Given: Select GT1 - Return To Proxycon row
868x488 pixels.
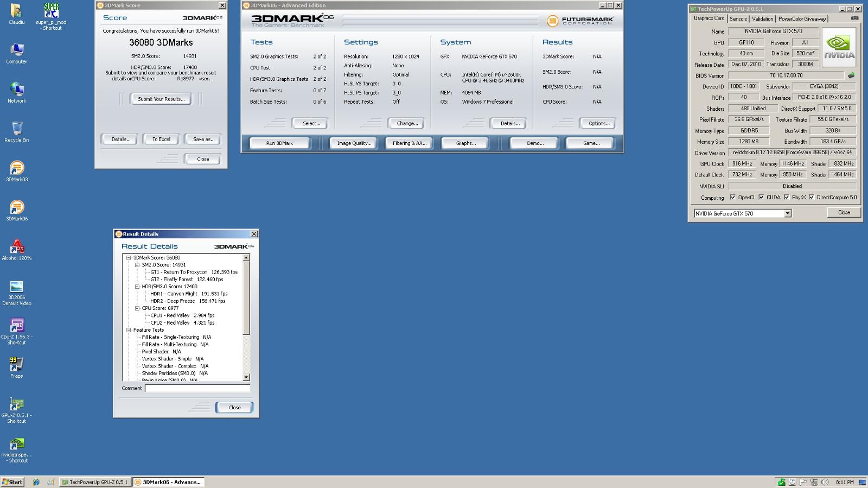Looking at the screenshot, I should point(194,272).
